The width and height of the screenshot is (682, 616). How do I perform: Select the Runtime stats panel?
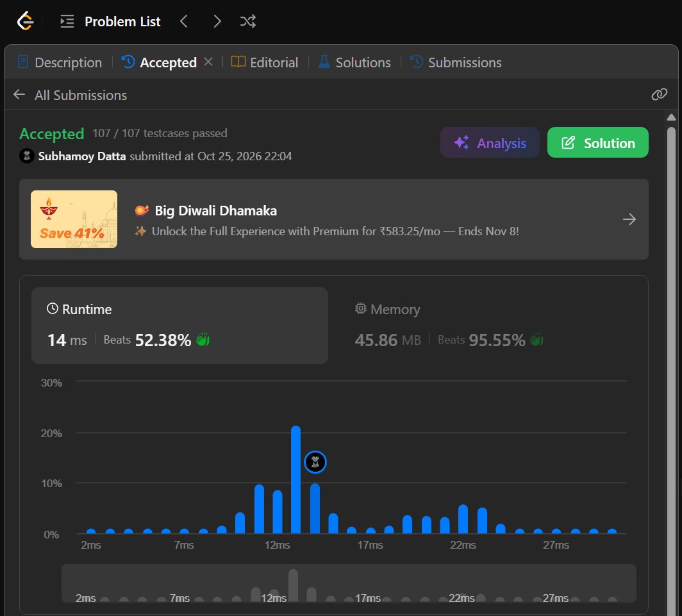click(x=179, y=326)
